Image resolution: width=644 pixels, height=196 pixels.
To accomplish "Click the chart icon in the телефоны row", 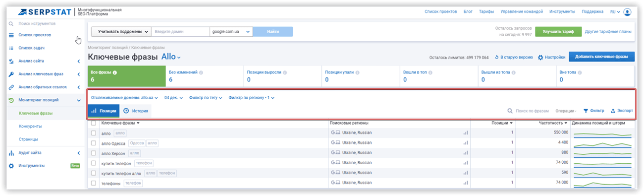I will click(466, 183).
